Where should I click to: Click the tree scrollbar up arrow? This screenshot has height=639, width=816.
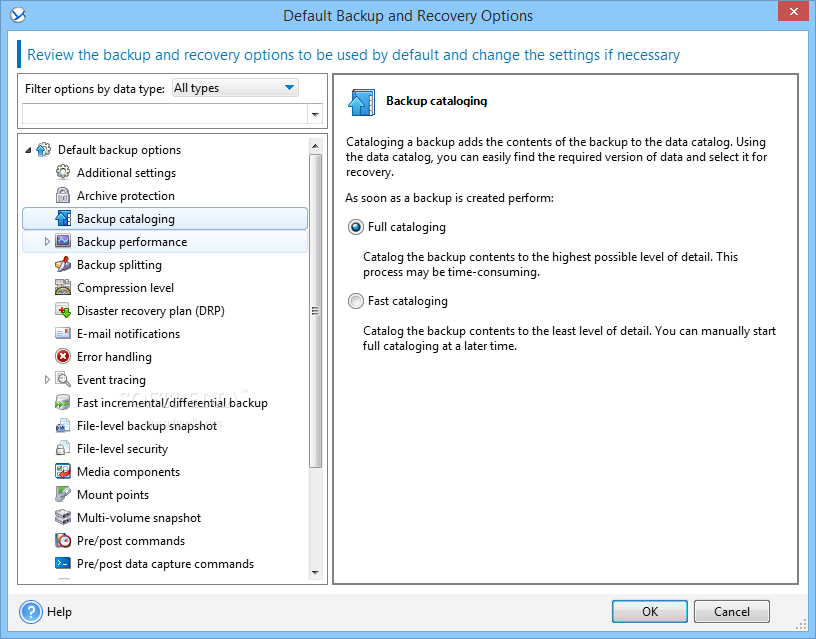(315, 146)
